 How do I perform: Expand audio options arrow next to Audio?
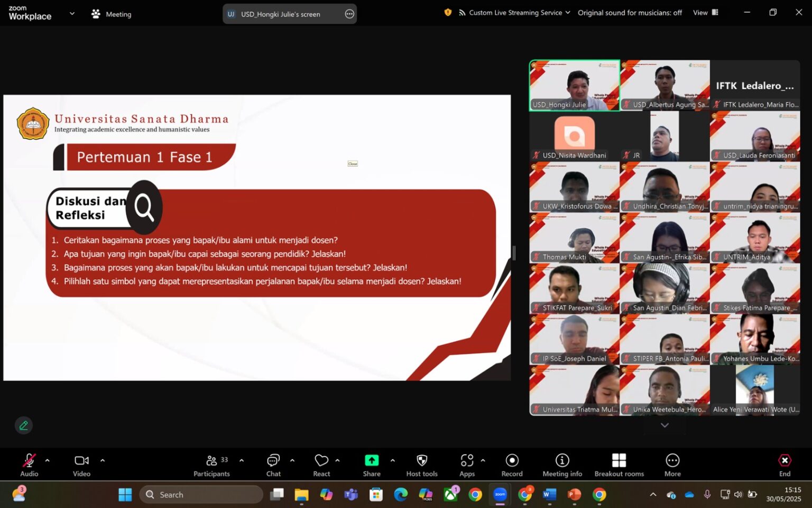(48, 461)
